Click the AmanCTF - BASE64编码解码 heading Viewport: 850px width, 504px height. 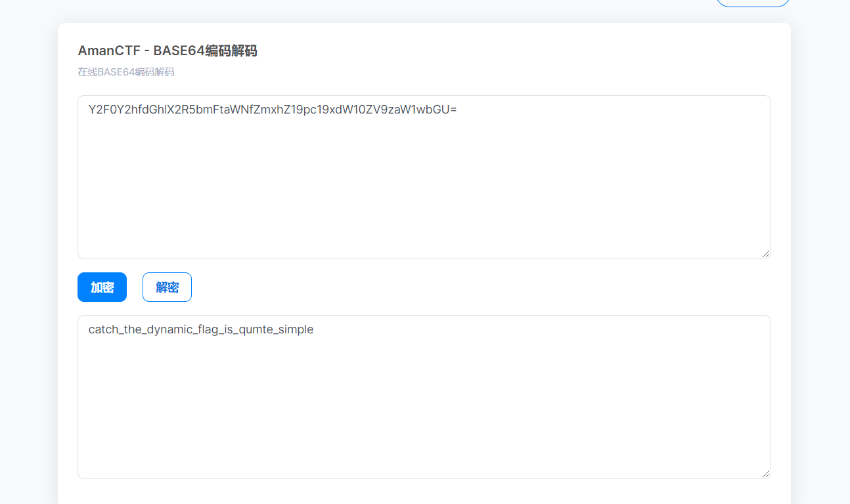click(x=168, y=51)
